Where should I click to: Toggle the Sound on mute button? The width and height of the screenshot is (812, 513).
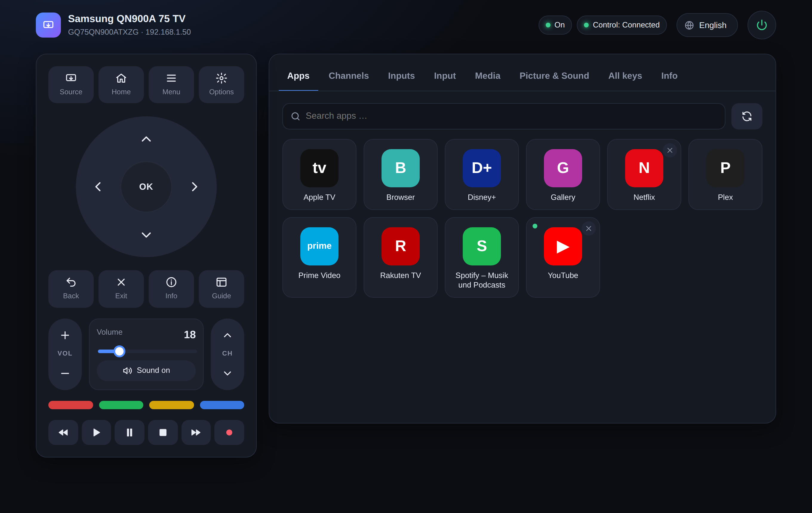[x=146, y=370]
